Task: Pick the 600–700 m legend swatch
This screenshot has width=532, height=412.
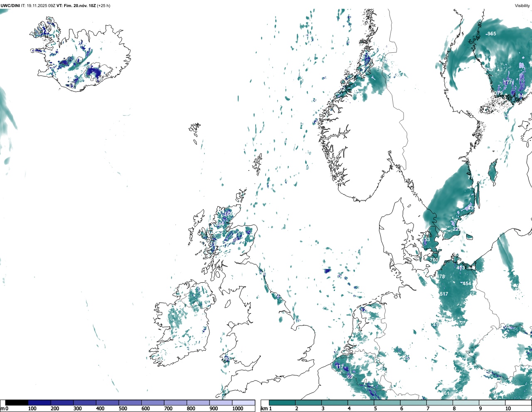Action: pyautogui.click(x=153, y=403)
